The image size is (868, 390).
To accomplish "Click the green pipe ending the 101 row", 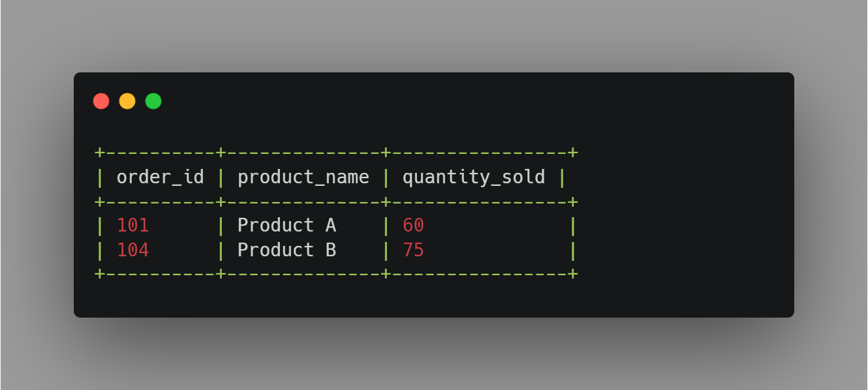I will coord(572,226).
